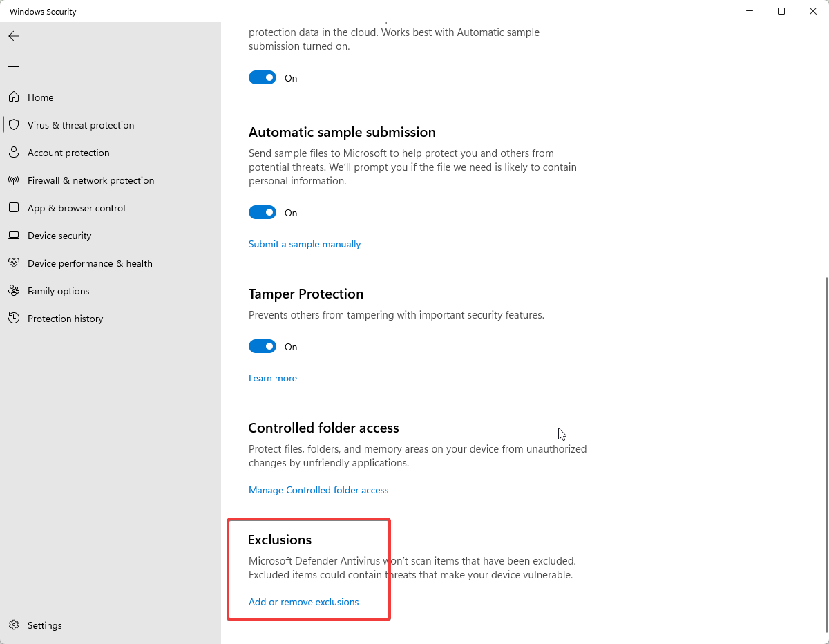Minimize the Windows Security window

(750, 11)
